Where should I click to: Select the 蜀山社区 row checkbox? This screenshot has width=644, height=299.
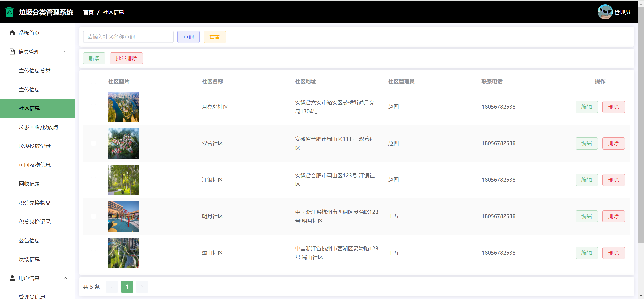click(x=94, y=253)
